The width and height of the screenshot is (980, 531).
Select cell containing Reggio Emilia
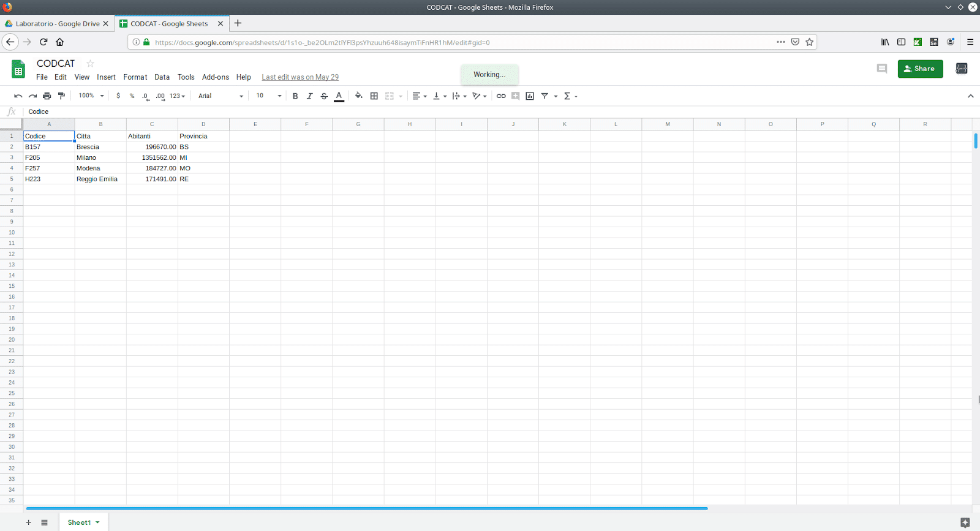click(x=100, y=179)
